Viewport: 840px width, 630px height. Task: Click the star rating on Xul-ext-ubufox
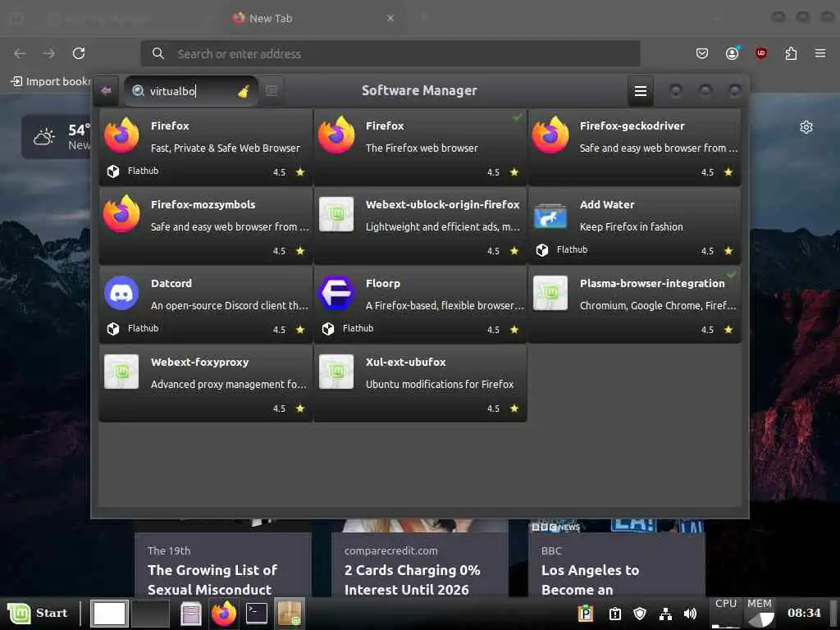(x=514, y=409)
